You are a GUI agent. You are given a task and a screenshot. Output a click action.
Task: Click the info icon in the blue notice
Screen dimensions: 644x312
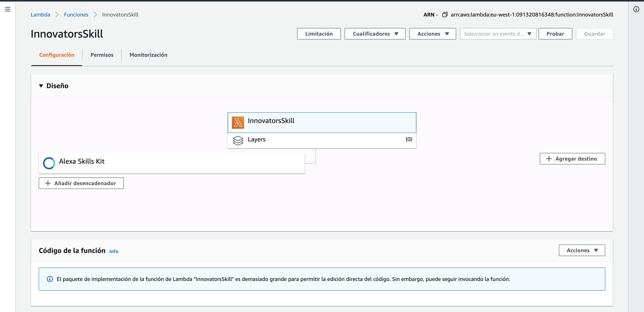coord(50,279)
